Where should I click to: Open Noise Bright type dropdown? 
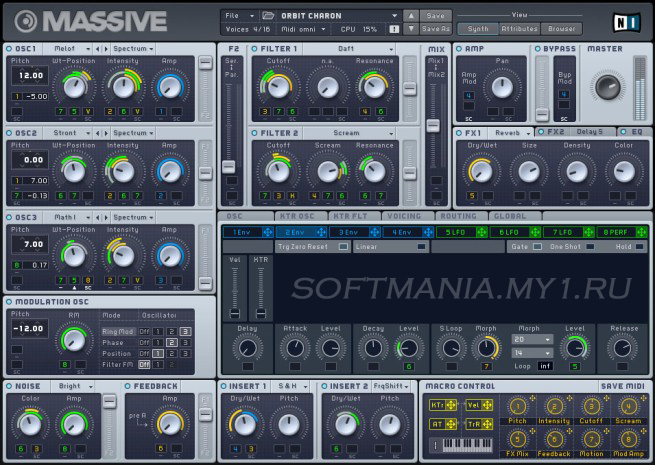[x=73, y=386]
